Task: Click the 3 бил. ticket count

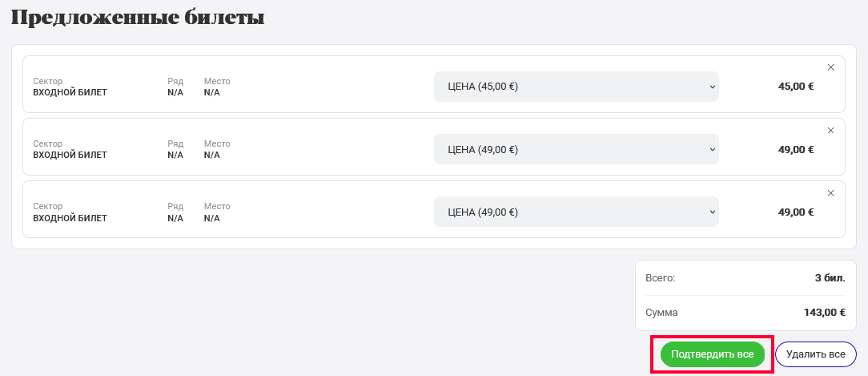Action: (830, 278)
